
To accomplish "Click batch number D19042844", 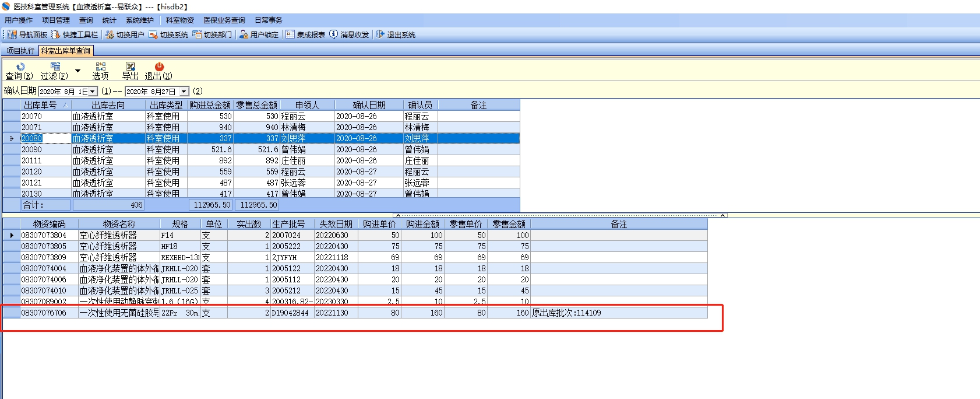I will pyautogui.click(x=290, y=313).
